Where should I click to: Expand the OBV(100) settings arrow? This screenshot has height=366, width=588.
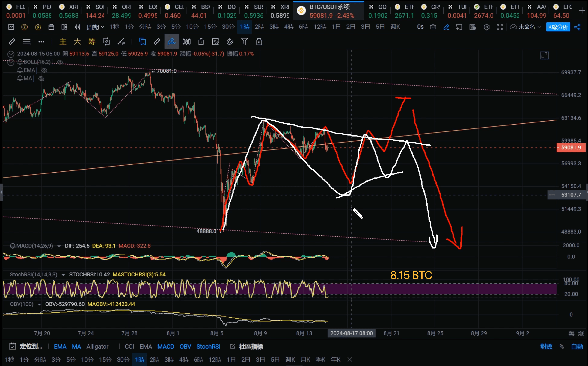39,305
